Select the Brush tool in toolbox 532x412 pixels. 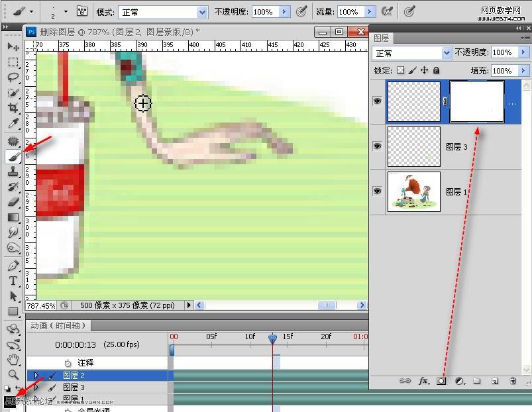coord(13,156)
